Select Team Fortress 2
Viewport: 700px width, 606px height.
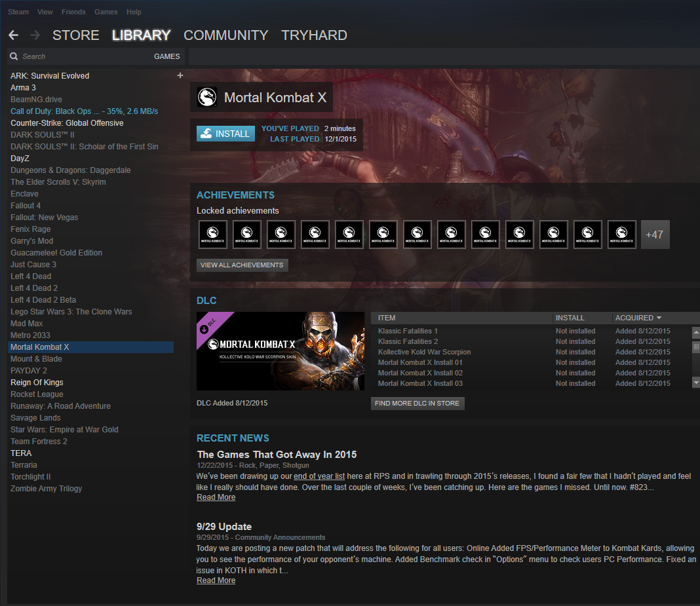pyautogui.click(x=39, y=442)
